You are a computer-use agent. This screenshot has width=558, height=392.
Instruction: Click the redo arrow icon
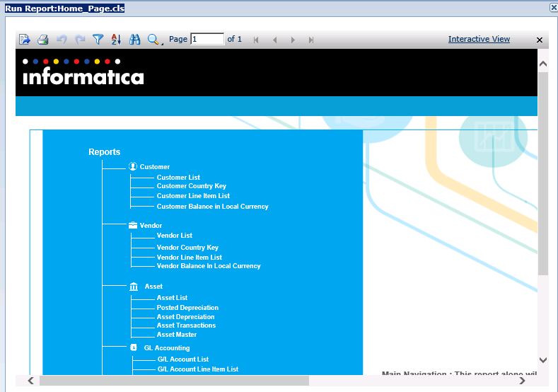pyautogui.click(x=80, y=40)
